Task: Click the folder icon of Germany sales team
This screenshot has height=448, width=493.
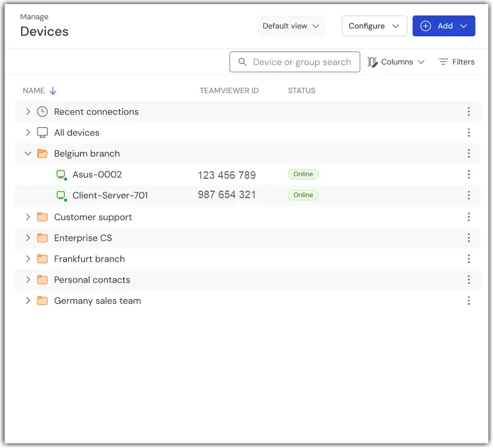Action: pos(42,301)
